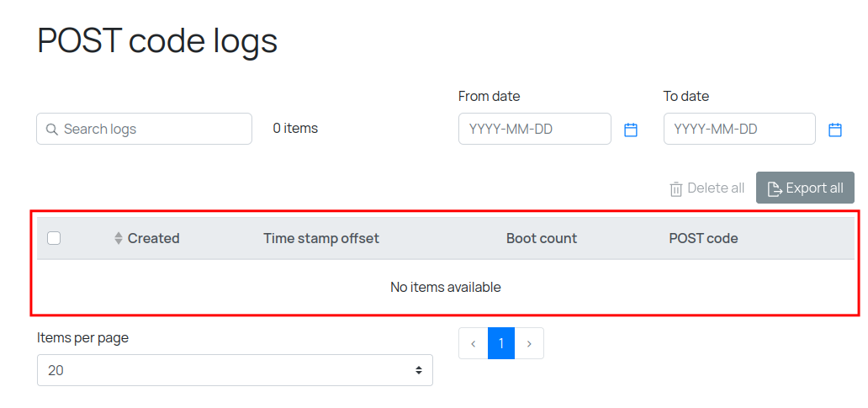Screen dimensions: 868x408
Task: Click the export file icon on Export all
Action: pos(775,188)
